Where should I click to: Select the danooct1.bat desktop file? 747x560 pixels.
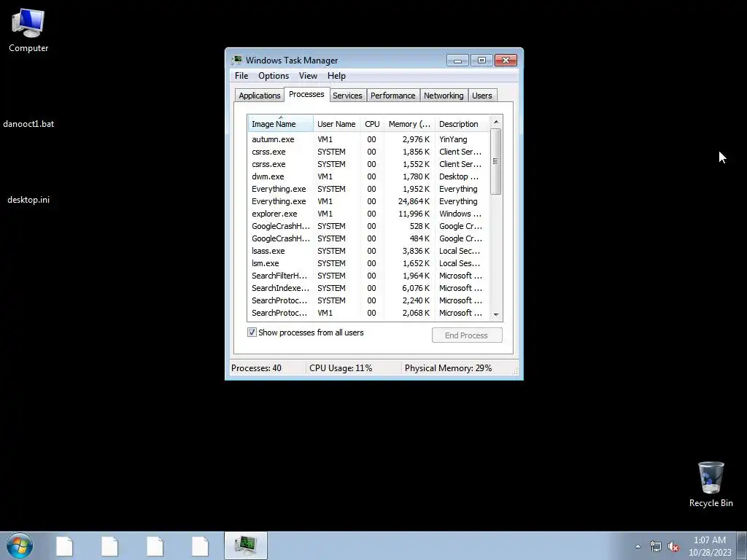(28, 124)
